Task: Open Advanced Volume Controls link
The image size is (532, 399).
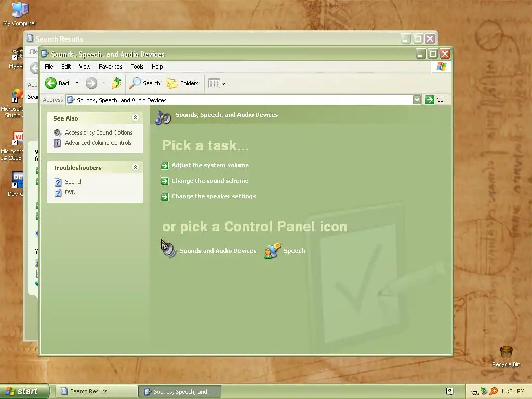Action: click(x=98, y=143)
